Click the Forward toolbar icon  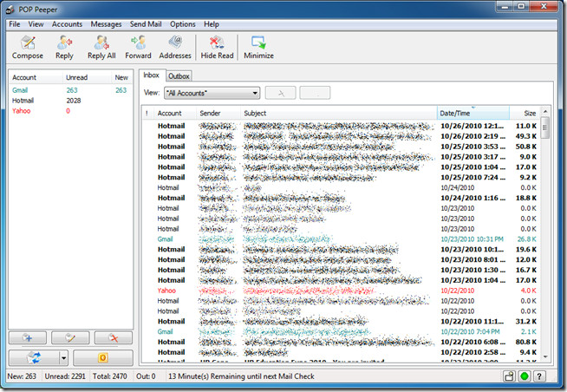tap(138, 48)
